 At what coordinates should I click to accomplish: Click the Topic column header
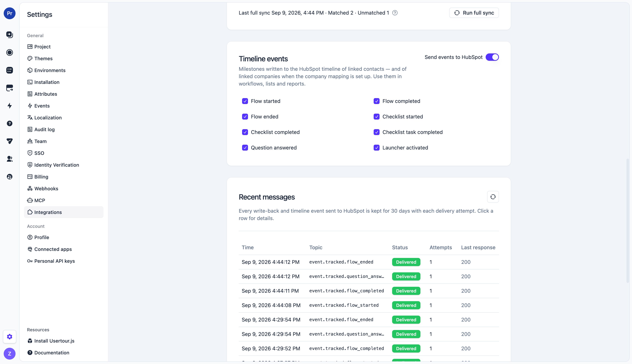tap(315, 247)
